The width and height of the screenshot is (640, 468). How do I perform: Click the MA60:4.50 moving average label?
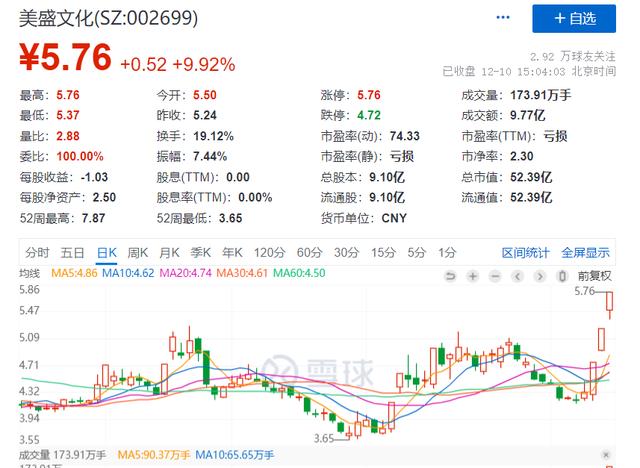299,273
